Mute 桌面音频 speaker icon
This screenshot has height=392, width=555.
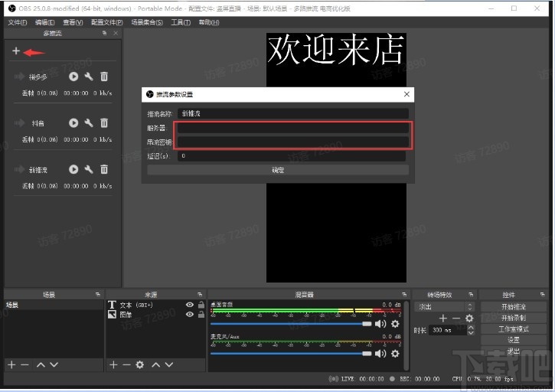pyautogui.click(x=380, y=324)
